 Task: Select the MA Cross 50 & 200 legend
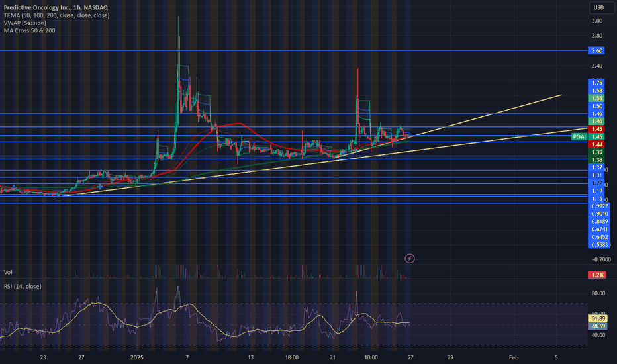30,30
